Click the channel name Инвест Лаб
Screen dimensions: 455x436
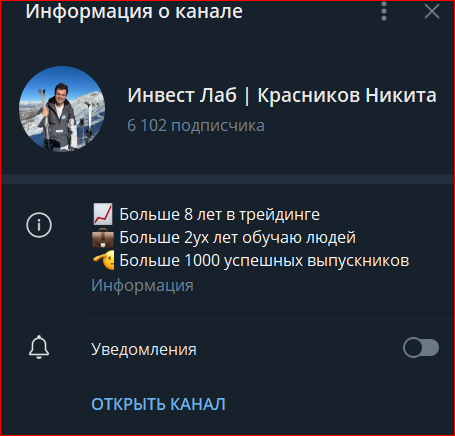pos(182,95)
